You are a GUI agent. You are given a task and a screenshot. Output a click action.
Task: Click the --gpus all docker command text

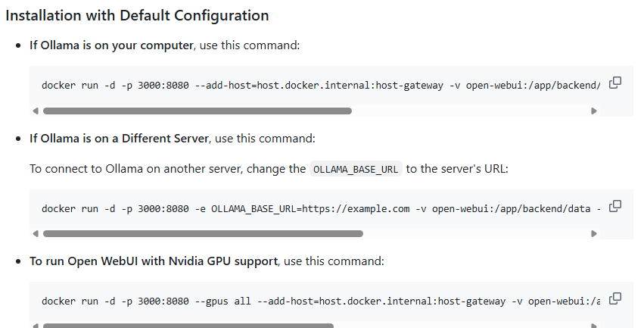point(318,301)
